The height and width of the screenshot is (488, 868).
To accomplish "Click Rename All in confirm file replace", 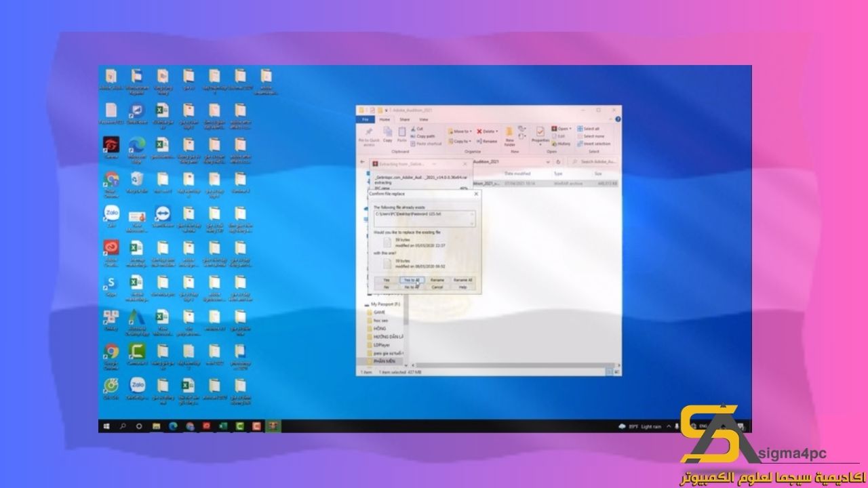I will pyautogui.click(x=463, y=280).
